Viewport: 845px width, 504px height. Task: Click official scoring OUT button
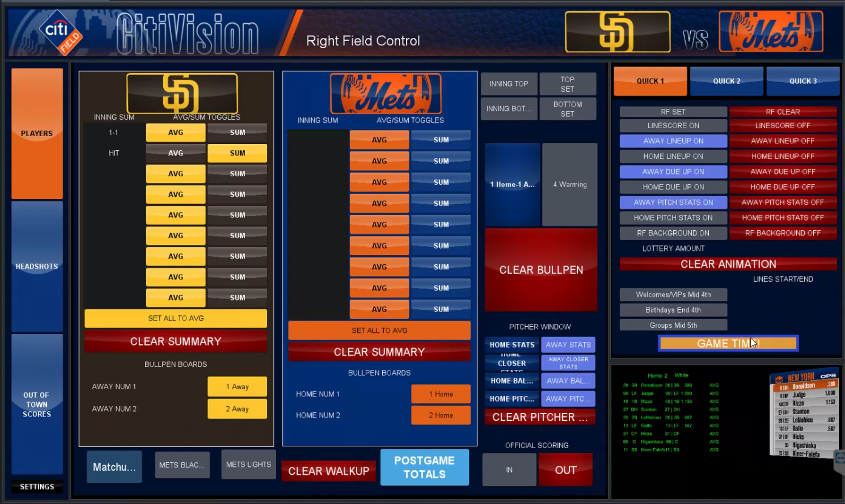coord(565,470)
